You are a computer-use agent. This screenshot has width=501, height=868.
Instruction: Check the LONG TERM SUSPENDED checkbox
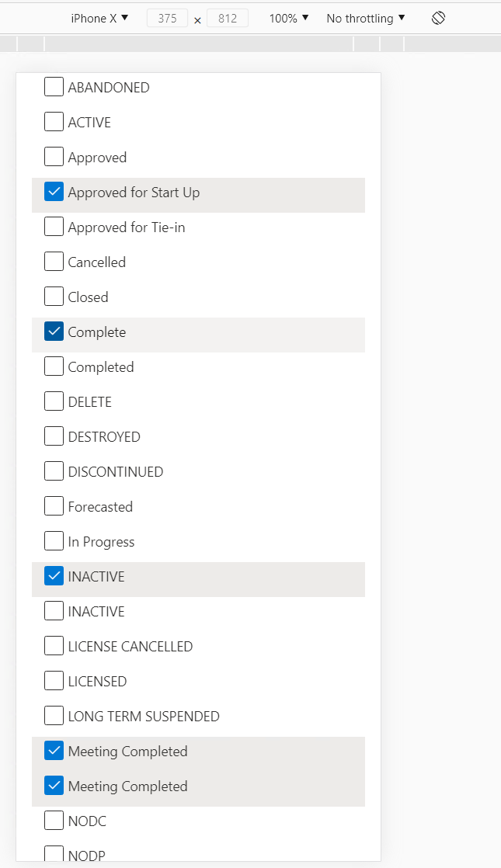pos(54,716)
